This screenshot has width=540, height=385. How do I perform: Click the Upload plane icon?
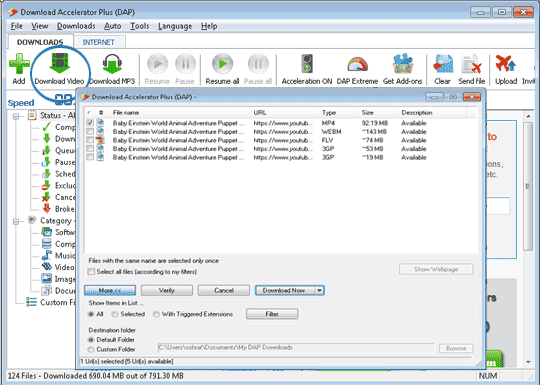pyautogui.click(x=506, y=64)
